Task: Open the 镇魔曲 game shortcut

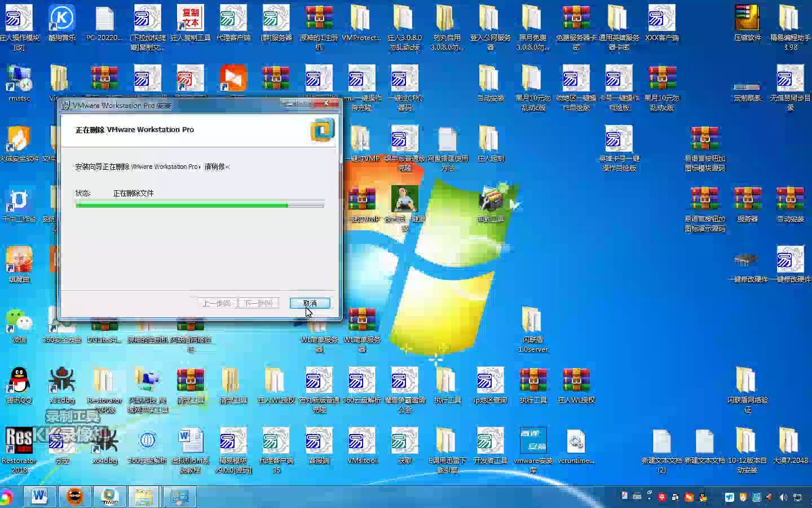Action: tap(19, 265)
